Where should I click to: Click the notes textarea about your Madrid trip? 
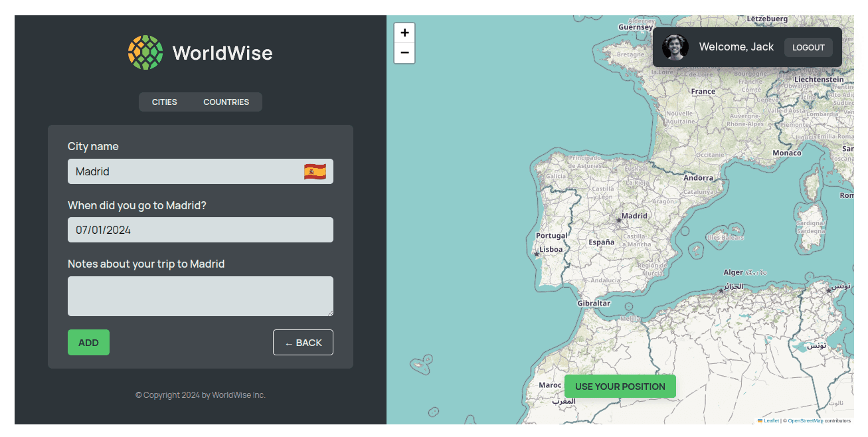[201, 296]
